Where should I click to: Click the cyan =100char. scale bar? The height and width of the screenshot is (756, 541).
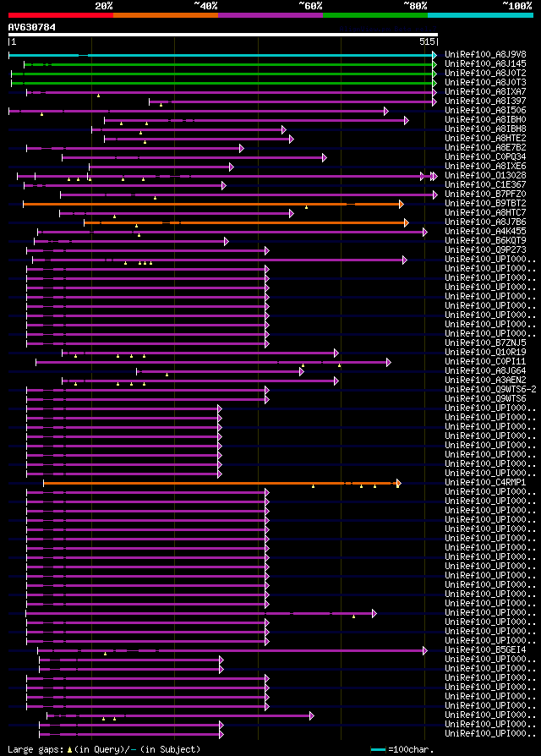[x=378, y=750]
